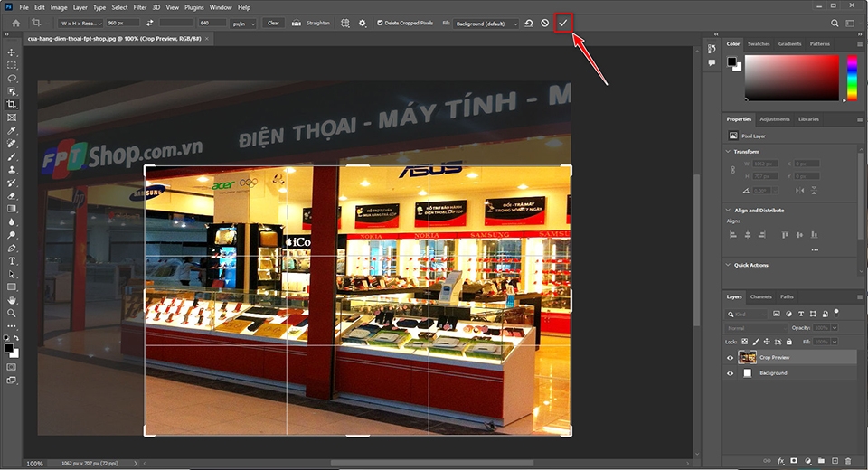
Task: Cancel the current crop operation
Action: [545, 23]
